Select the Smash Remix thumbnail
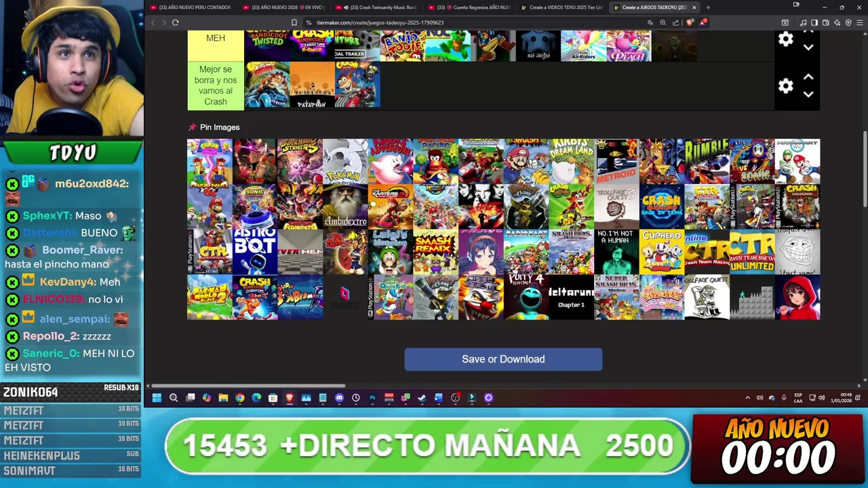The height and width of the screenshot is (488, 868). click(435, 252)
